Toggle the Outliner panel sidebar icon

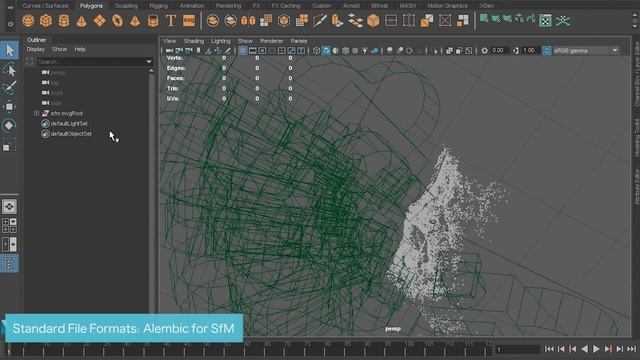pos(9,264)
